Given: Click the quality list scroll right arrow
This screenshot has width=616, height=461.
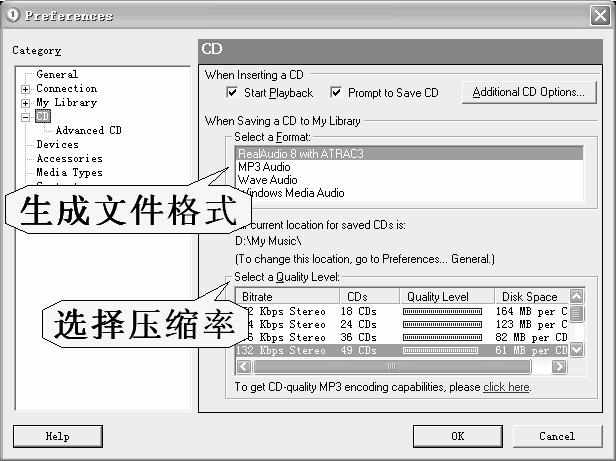Looking at the screenshot, I should pos(559,367).
